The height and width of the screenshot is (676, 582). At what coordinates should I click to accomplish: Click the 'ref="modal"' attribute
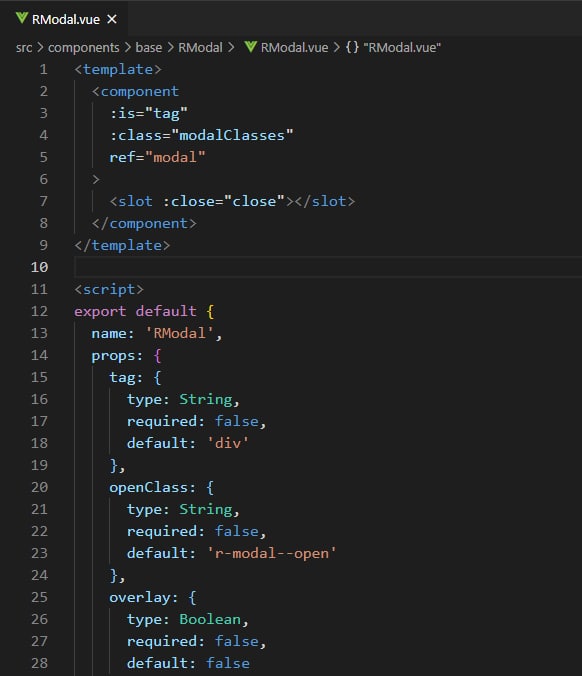click(x=157, y=157)
